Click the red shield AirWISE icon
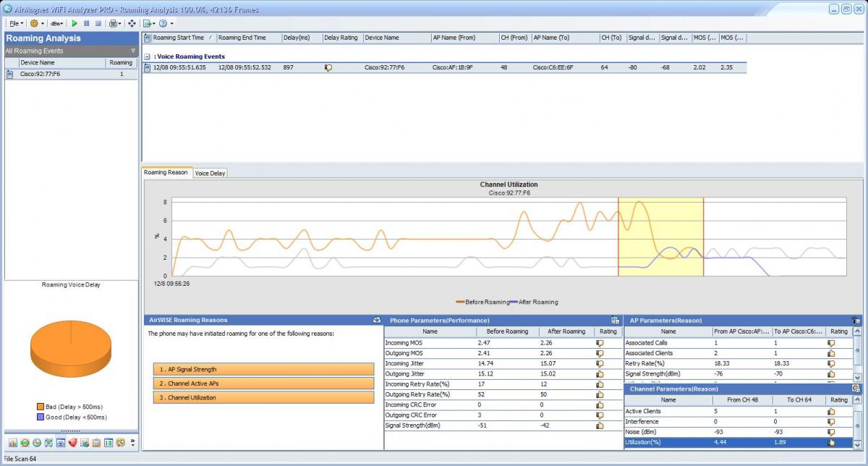The width and height of the screenshot is (868, 466). tap(72, 442)
